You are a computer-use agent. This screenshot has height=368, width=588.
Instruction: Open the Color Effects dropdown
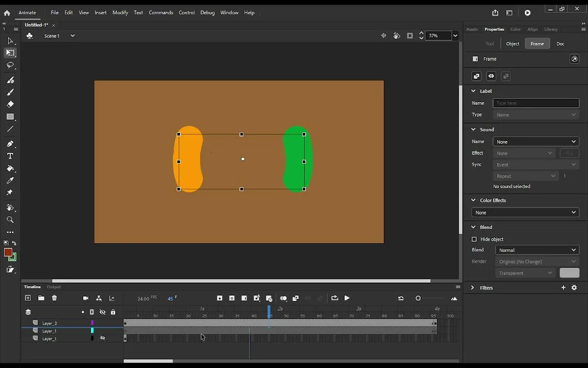(525, 213)
